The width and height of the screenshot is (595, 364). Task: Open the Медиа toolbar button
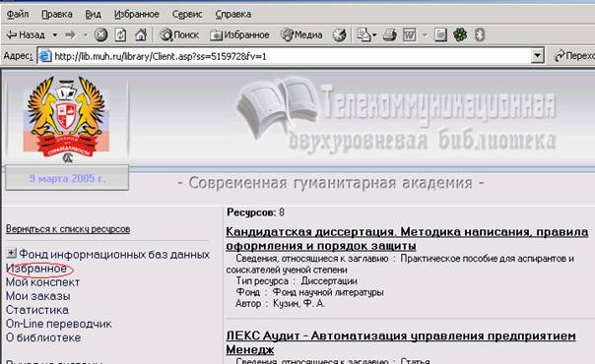point(301,35)
